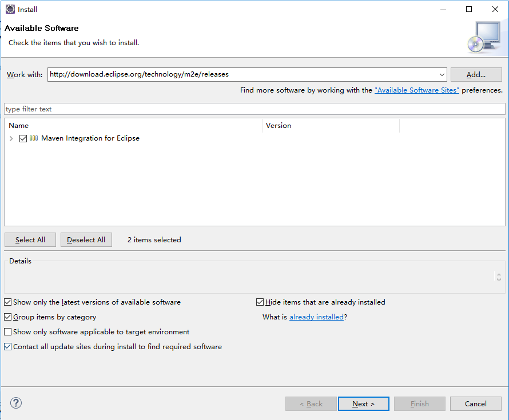Open the already installed link
509x420 pixels.
click(x=316, y=317)
